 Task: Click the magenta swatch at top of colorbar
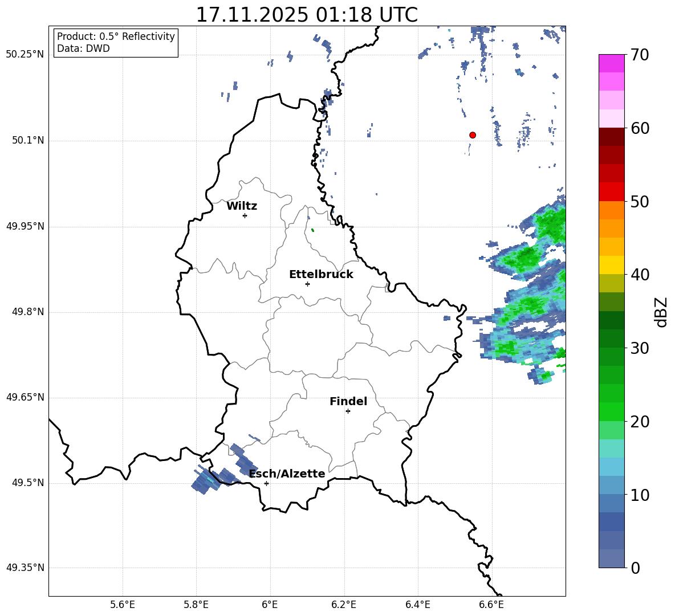611,63
